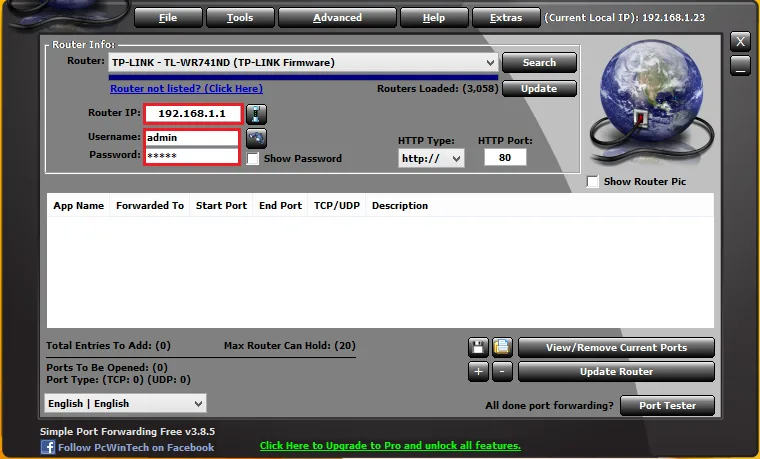
Task: Click the App Name column header
Action: [79, 206]
